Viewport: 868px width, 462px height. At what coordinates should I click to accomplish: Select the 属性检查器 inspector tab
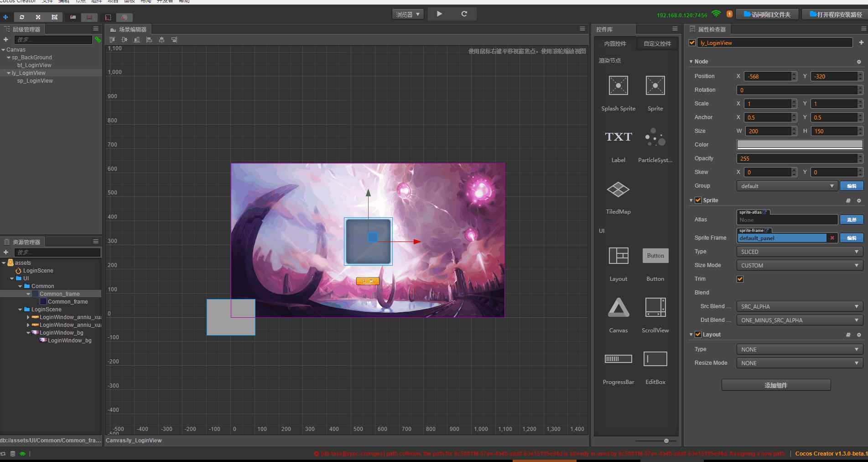708,29
